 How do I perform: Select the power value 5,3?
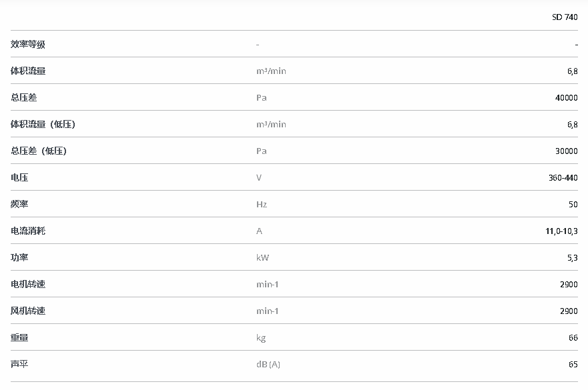573,257
